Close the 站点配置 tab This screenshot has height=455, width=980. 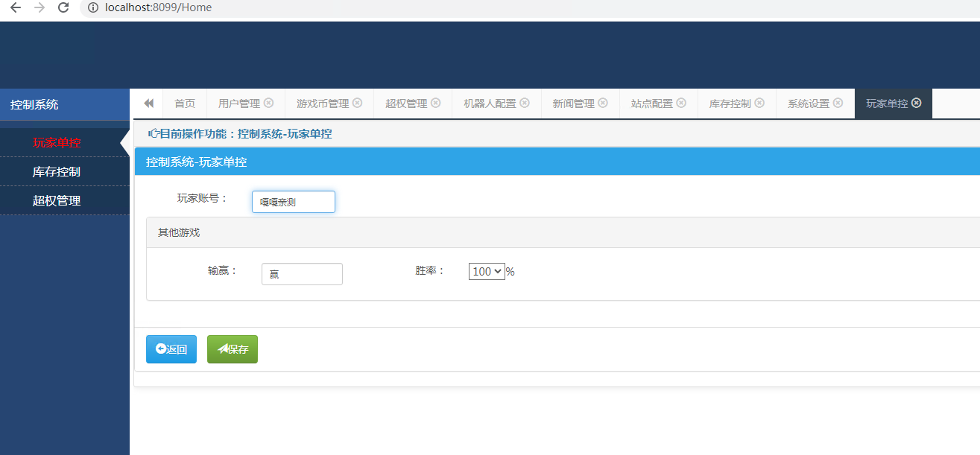coord(681,104)
